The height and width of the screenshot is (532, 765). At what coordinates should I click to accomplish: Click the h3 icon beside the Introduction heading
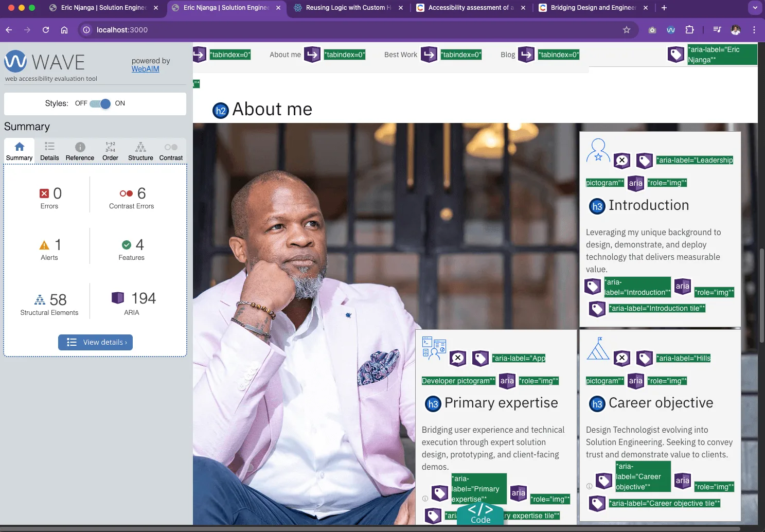click(x=597, y=206)
